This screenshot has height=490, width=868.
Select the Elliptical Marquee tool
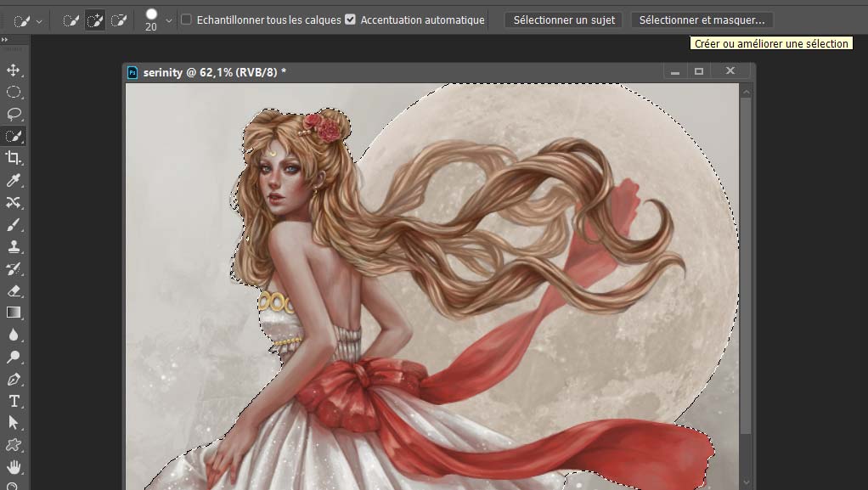pyautogui.click(x=14, y=93)
